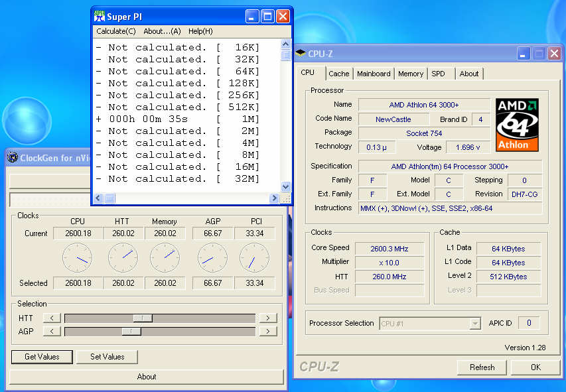Image resolution: width=566 pixels, height=392 pixels.
Task: Open the Calculate(C) menu
Action: [x=116, y=31]
